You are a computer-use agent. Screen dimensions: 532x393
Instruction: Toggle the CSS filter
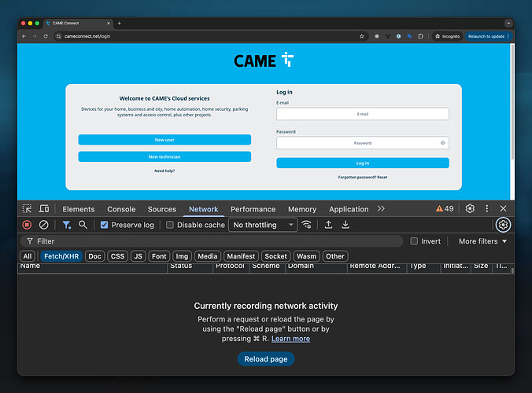click(x=118, y=256)
